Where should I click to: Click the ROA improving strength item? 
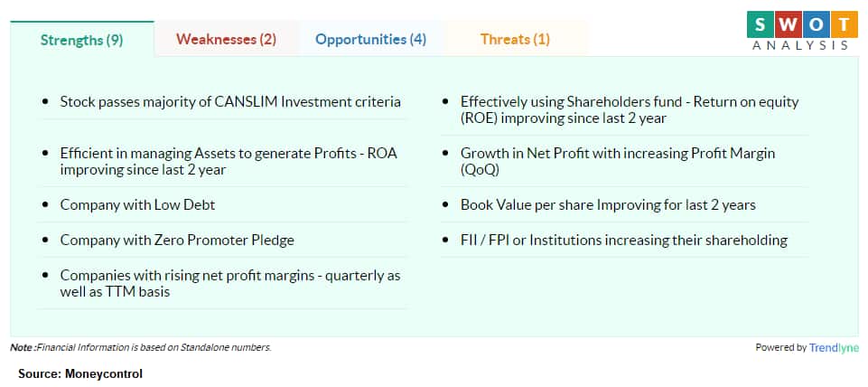coord(222,161)
